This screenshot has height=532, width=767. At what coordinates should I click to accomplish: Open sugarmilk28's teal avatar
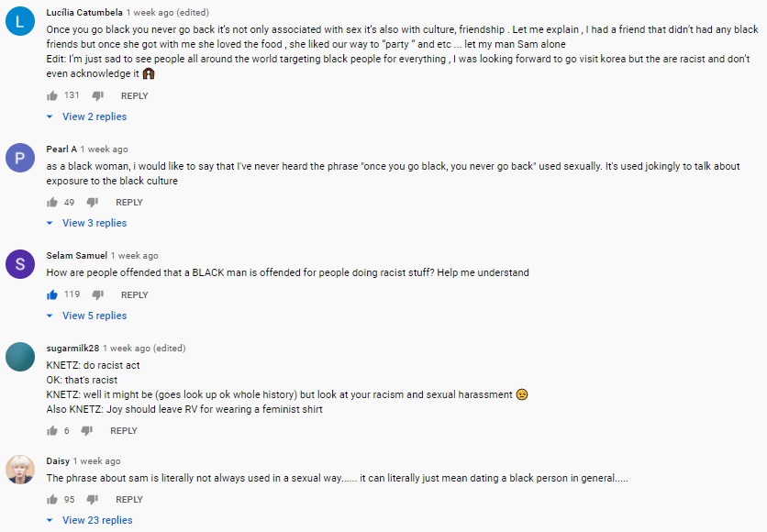pos(20,357)
